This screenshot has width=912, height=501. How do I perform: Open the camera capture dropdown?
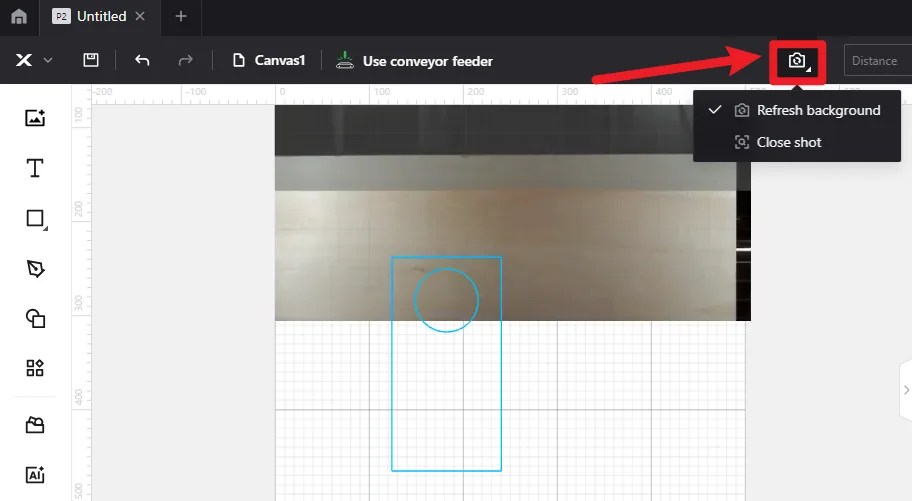click(798, 61)
